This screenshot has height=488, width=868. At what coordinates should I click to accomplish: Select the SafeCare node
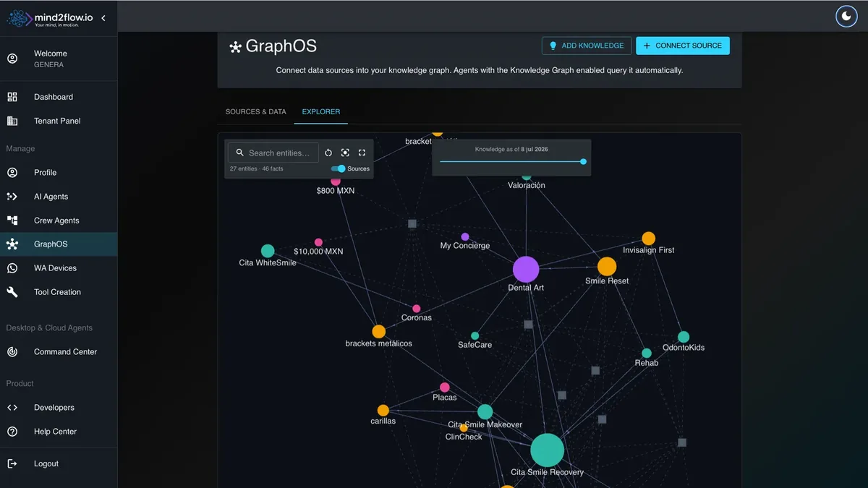click(475, 335)
